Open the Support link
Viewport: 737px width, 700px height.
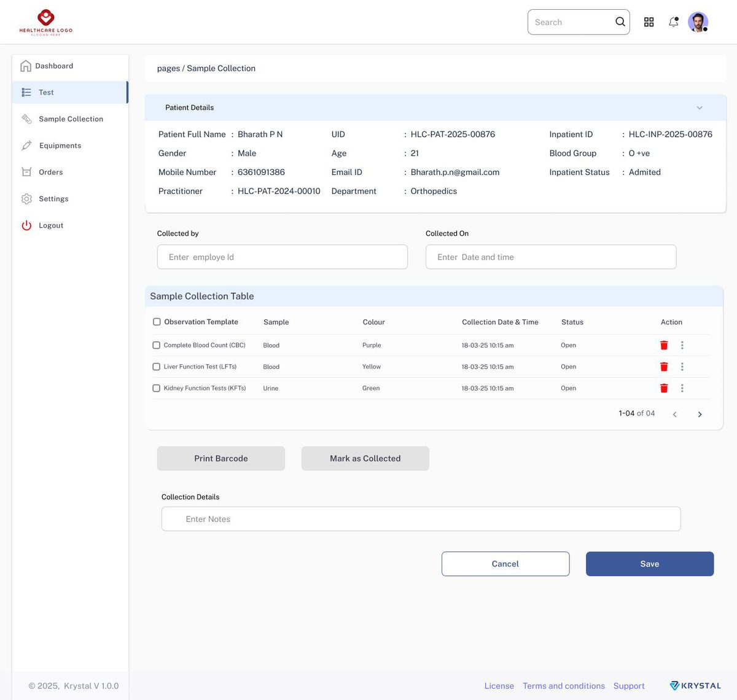(629, 686)
